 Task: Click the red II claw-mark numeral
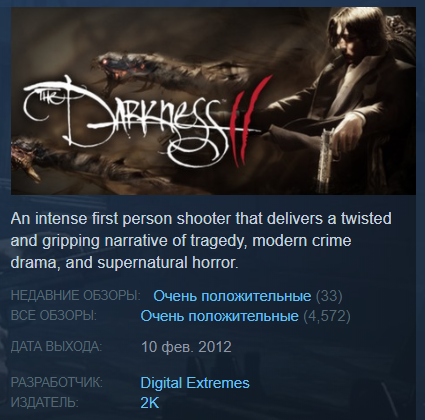[250, 122]
